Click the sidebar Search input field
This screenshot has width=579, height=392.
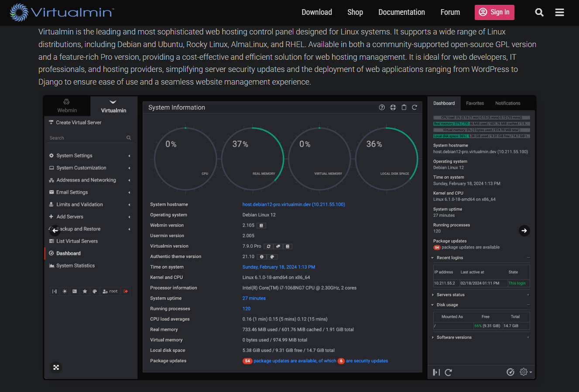coord(90,138)
